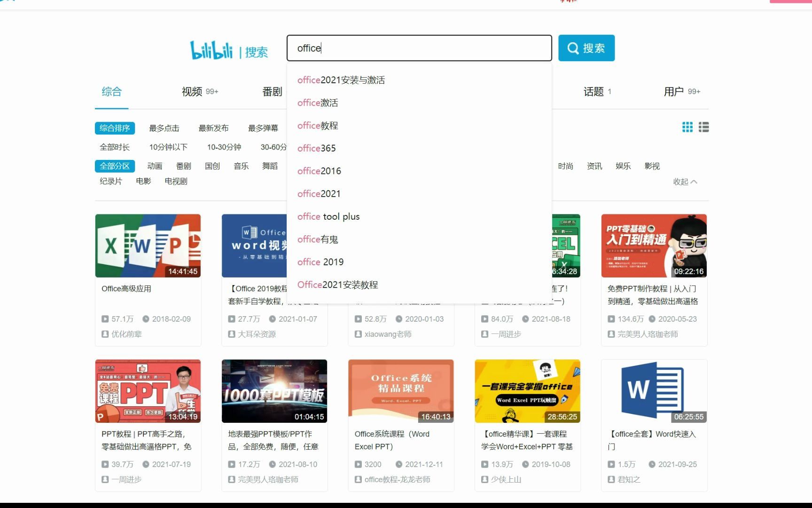Viewport: 812px width, 508px height.
Task: Click clock icon beside 2018-02-09
Action: pos(146,319)
